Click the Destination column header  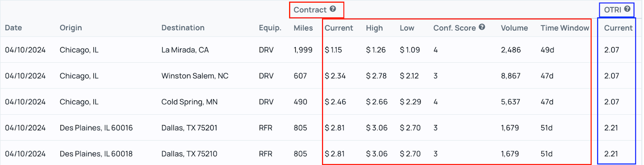click(x=183, y=28)
